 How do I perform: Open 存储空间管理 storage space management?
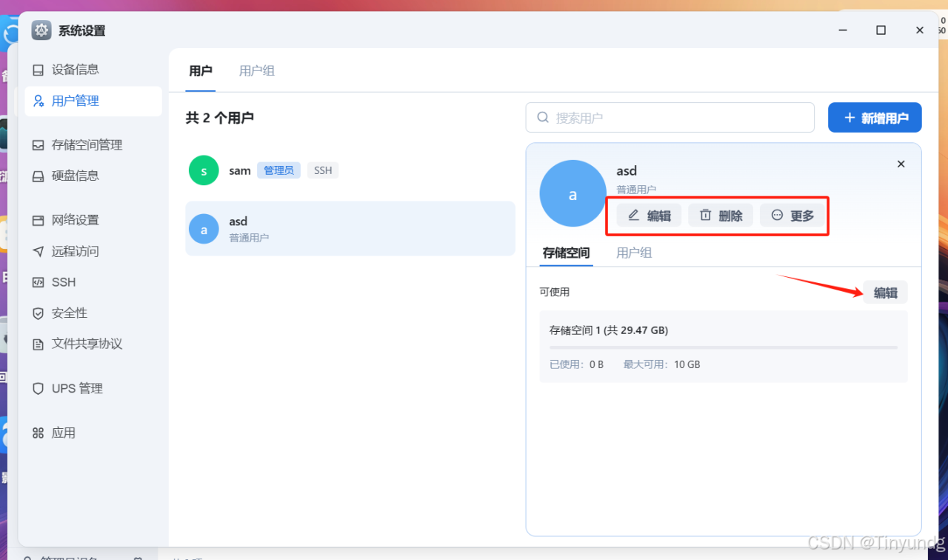click(83, 144)
